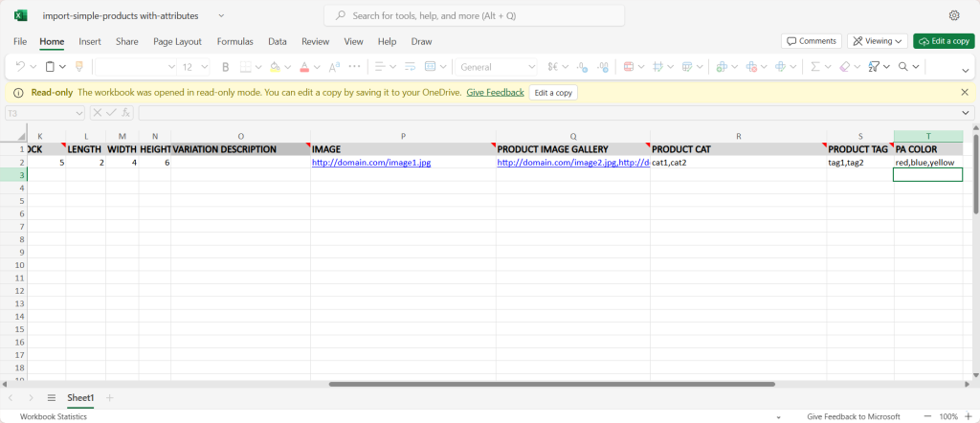
Task: Click zoom in plus button
Action: 969,416
